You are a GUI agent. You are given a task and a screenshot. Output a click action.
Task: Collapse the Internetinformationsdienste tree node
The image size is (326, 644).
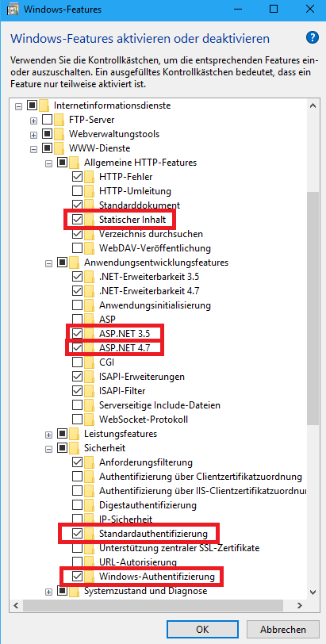pos(18,106)
